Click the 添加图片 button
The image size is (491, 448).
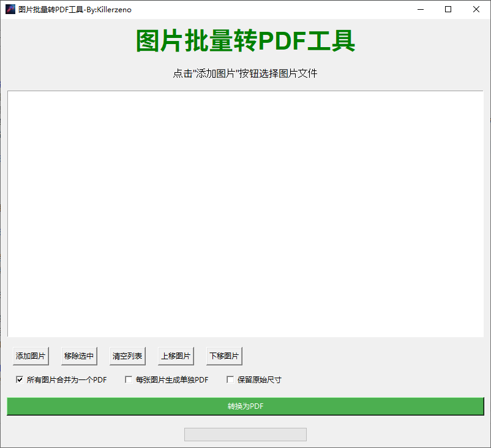(31, 356)
